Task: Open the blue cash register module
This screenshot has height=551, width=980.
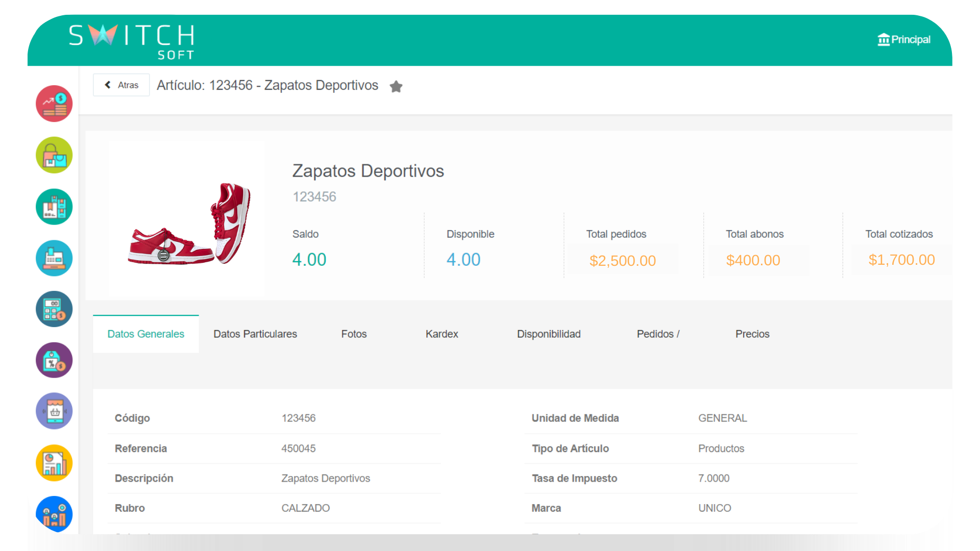Action: coord(54,258)
